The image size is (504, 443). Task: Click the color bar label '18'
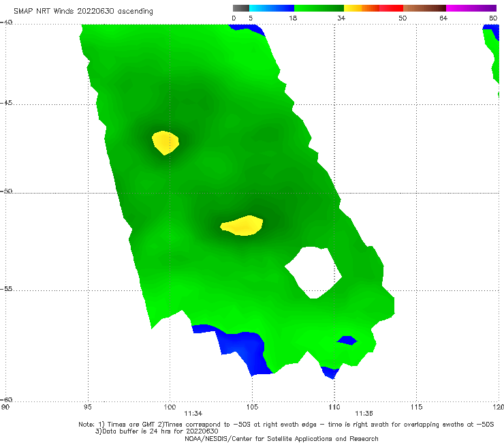(293, 18)
